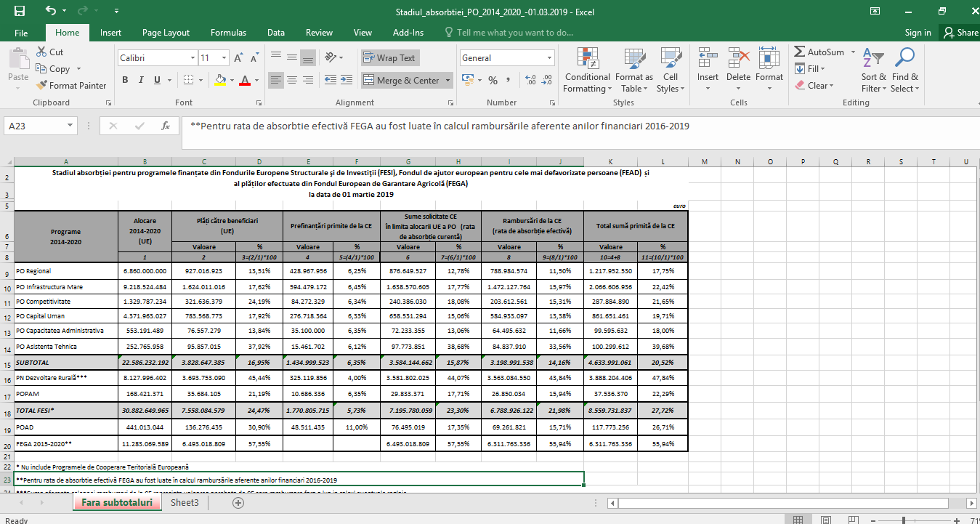Switch to the Sheet3 worksheet tab

pos(185,502)
